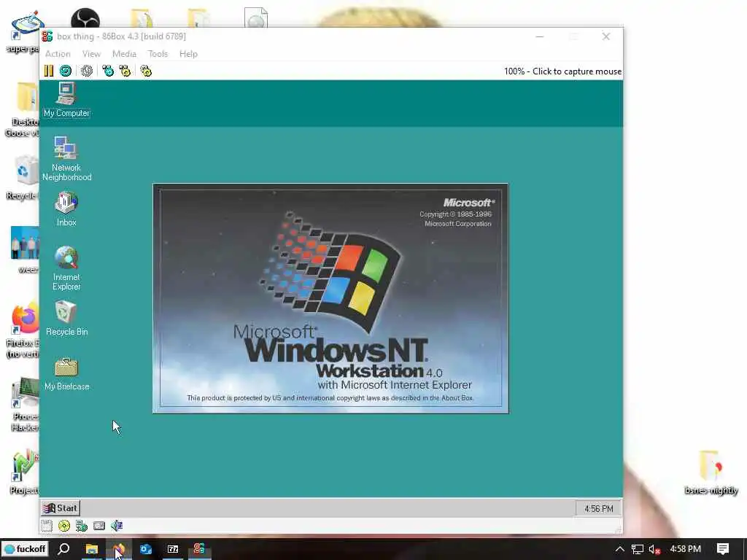747x560 pixels.
Task: Pause emulation using the yellow pause icon
Action: coord(49,71)
